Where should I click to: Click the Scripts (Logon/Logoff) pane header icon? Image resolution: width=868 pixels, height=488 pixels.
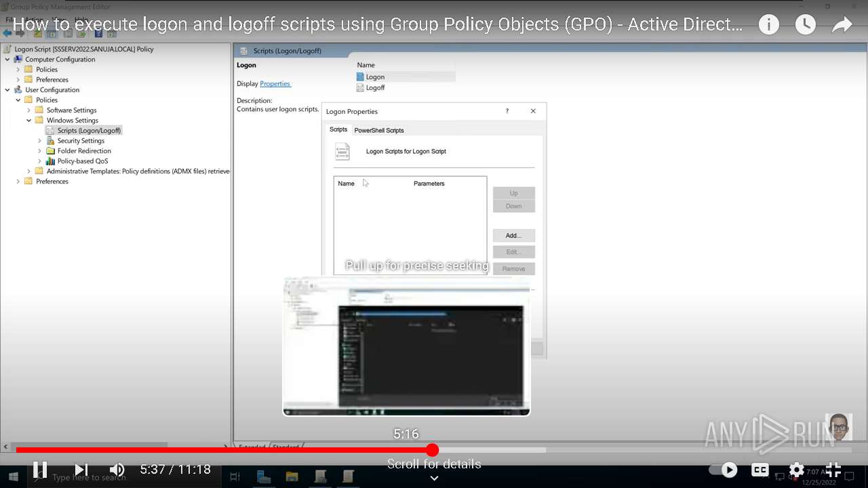click(x=244, y=51)
